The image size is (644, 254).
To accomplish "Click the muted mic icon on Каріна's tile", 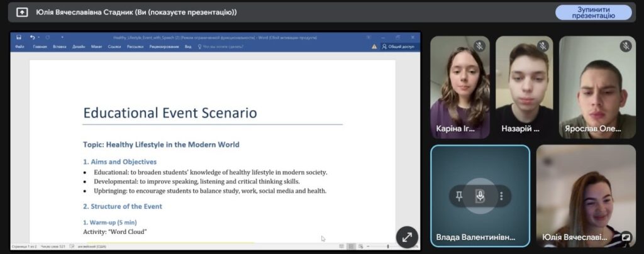I will tap(479, 46).
